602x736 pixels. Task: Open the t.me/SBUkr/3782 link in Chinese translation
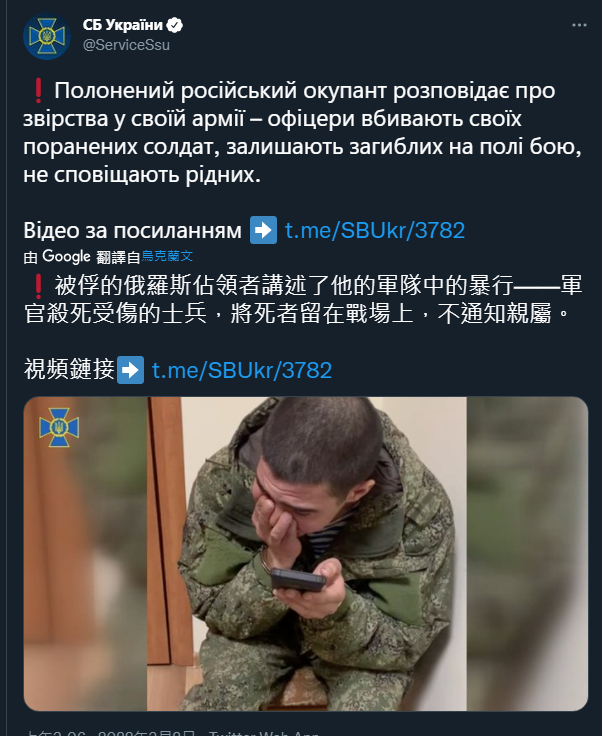(x=242, y=370)
